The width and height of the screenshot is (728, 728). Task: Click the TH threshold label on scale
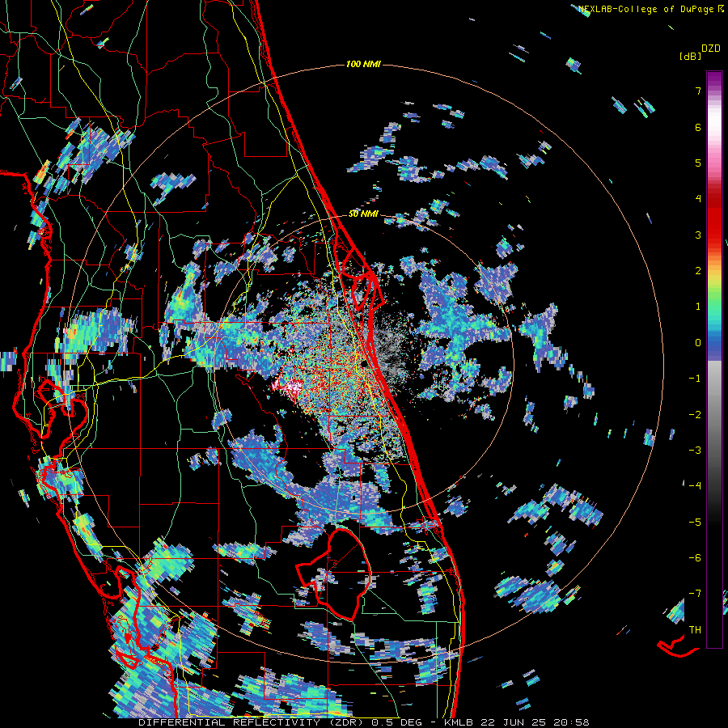[x=695, y=630]
